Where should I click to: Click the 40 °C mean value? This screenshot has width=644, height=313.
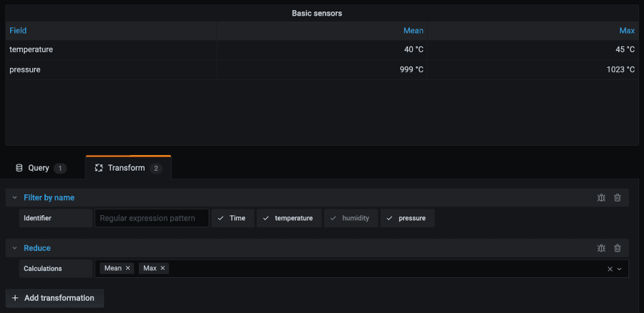click(414, 49)
